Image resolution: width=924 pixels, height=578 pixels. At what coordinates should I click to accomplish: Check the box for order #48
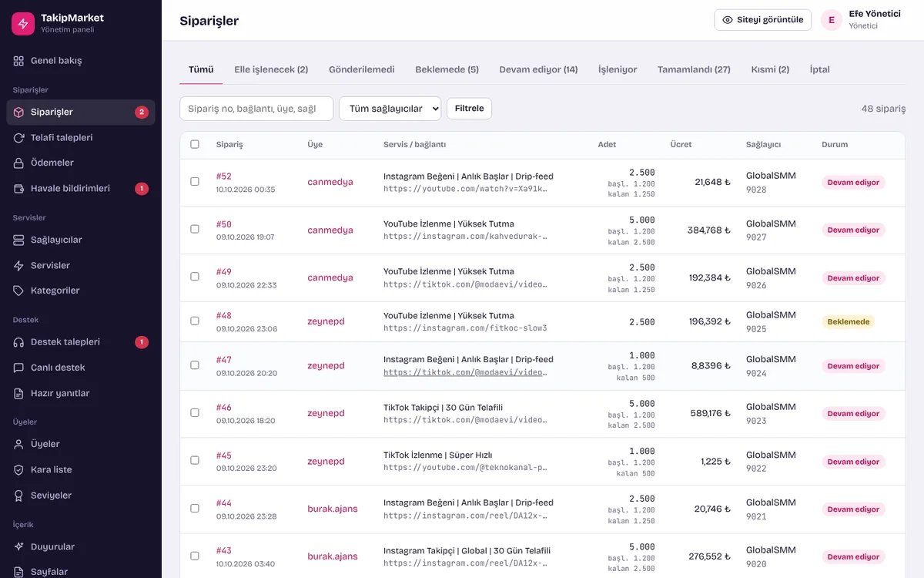coord(195,321)
